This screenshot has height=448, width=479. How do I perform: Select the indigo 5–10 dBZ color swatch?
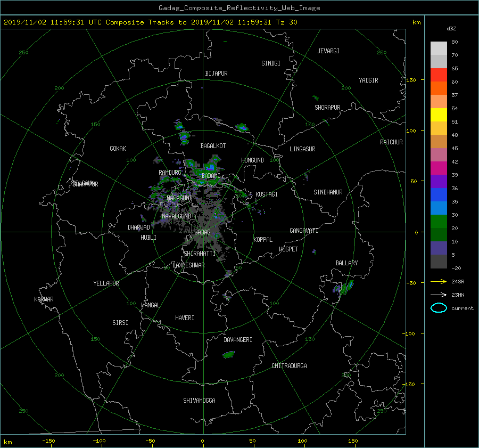(439, 248)
